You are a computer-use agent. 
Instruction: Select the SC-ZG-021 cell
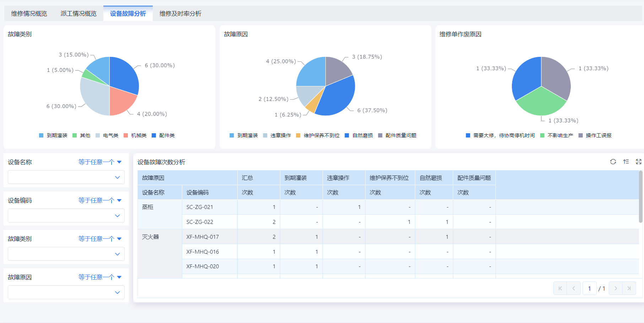point(210,207)
